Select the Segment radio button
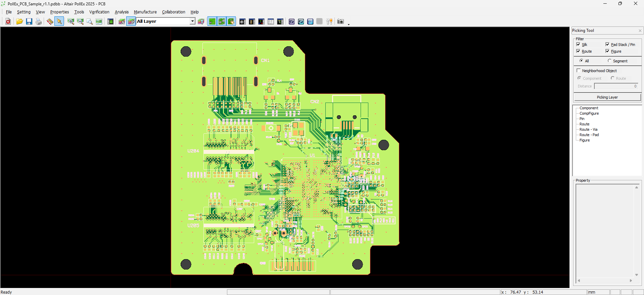The width and height of the screenshot is (644, 295). point(609,61)
